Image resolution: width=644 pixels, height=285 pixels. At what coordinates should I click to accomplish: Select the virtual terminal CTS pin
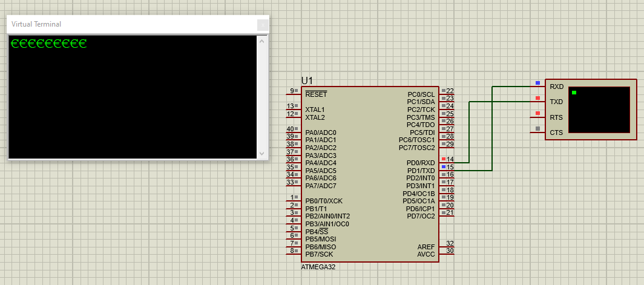(556, 133)
